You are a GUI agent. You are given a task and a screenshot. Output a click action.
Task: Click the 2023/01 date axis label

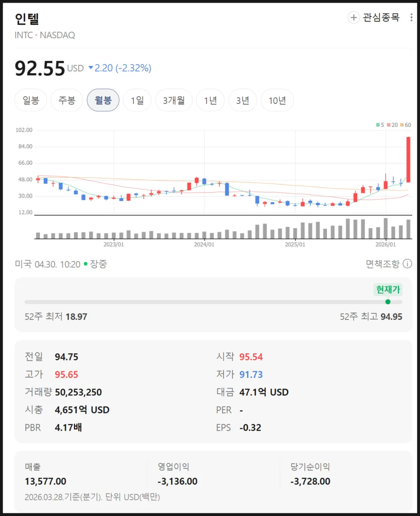113,244
